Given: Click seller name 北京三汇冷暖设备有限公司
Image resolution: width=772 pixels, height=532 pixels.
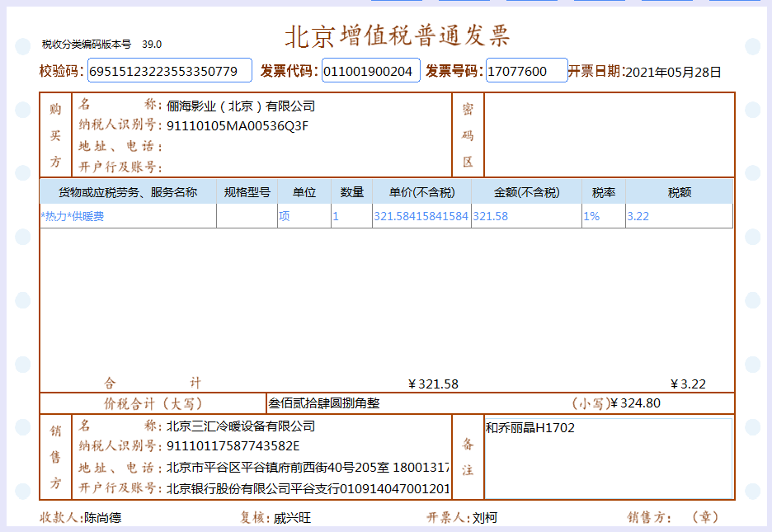Looking at the screenshot, I should click(x=241, y=426).
